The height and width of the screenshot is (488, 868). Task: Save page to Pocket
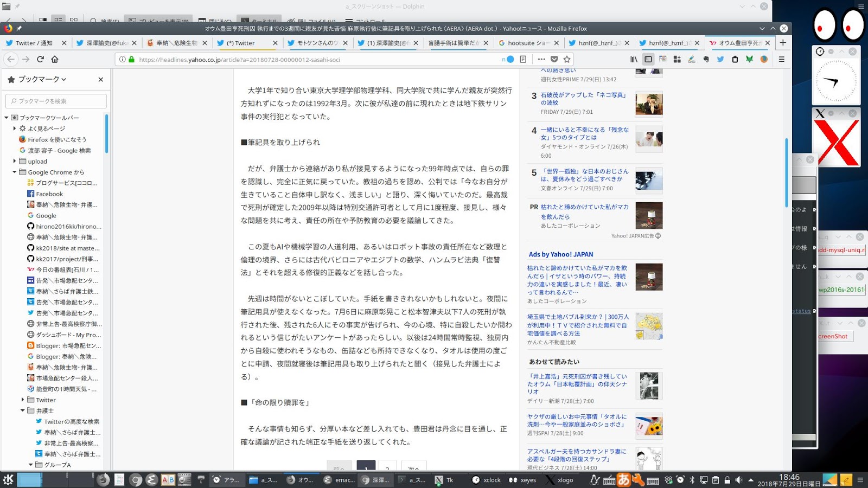(x=554, y=59)
